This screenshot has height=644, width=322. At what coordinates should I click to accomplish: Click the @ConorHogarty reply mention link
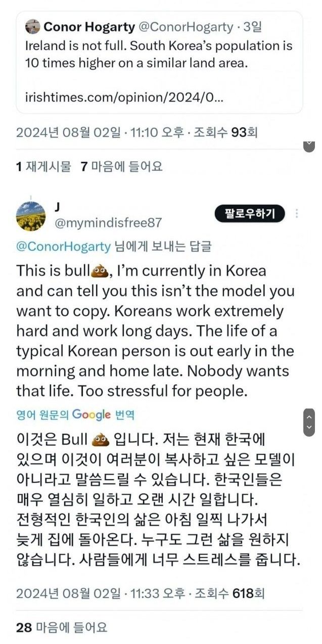(x=63, y=246)
